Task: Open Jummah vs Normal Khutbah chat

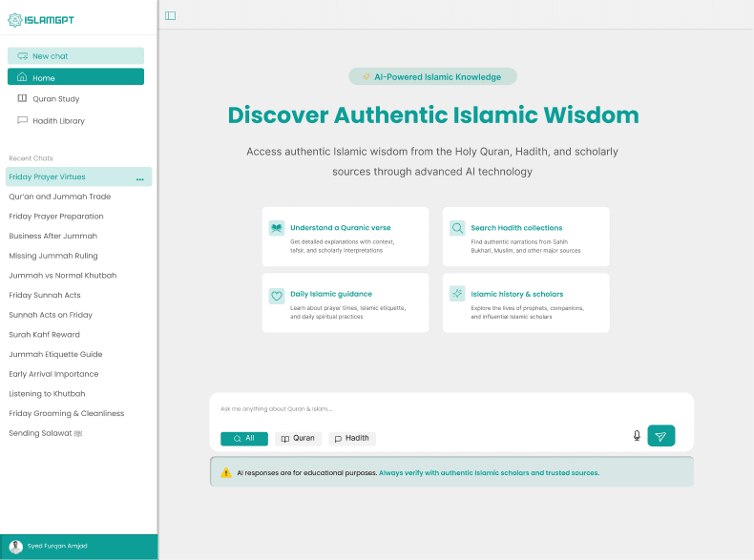Action: (x=62, y=276)
